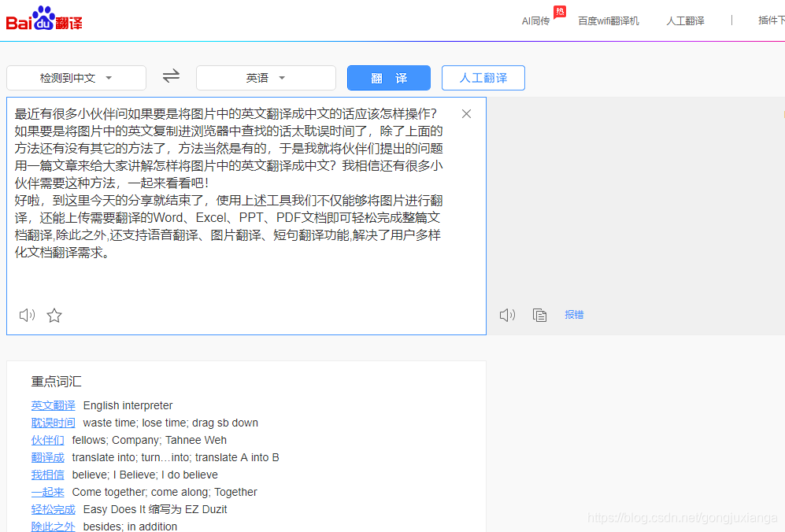The width and height of the screenshot is (785, 532).
Task: Open the 插件下载 menu item
Action: (772, 21)
